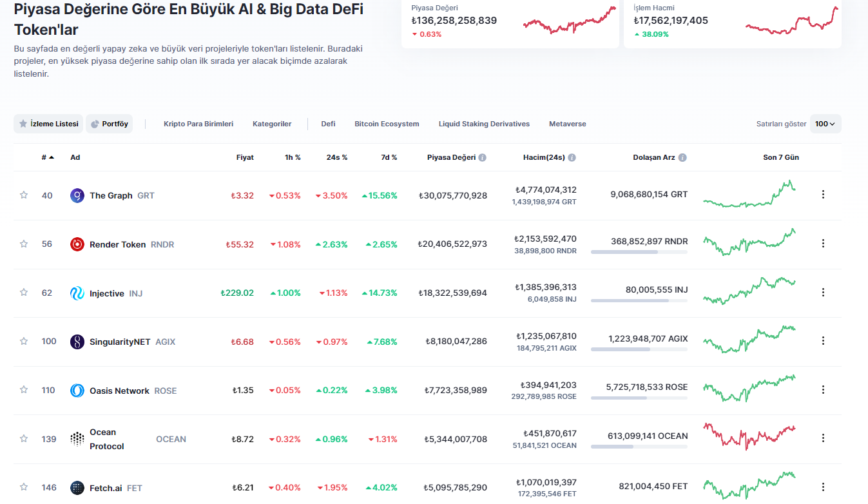This screenshot has width=868, height=504.
Task: Open SingularityNET AGIX coin page
Action: 132,342
